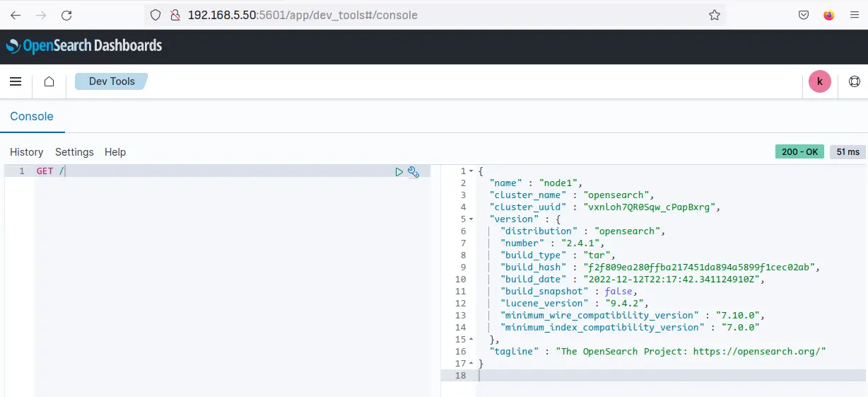Click the 200 - OK status badge
The height and width of the screenshot is (397, 868).
(799, 151)
